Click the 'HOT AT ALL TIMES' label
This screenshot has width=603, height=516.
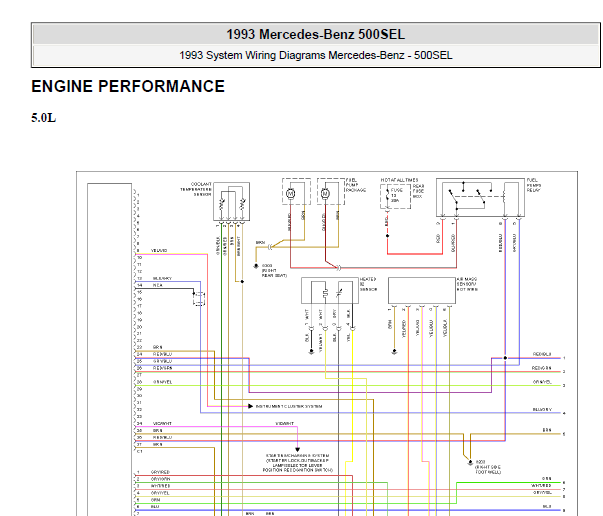399,180
